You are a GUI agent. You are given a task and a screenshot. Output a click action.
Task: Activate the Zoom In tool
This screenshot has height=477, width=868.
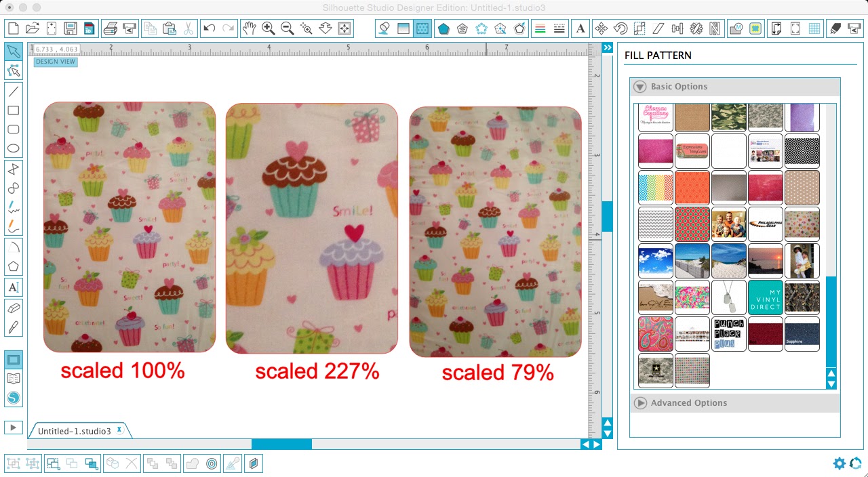267,28
